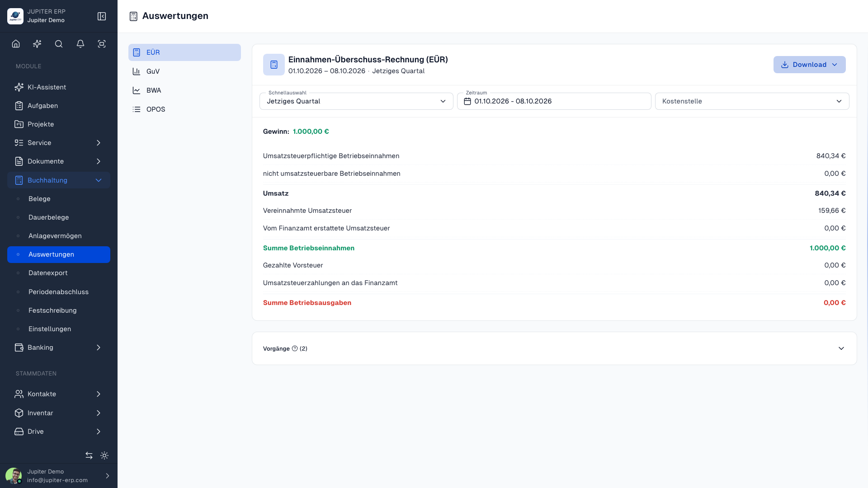
Task: Click the calendar icon in Zeitraum field
Action: (467, 101)
